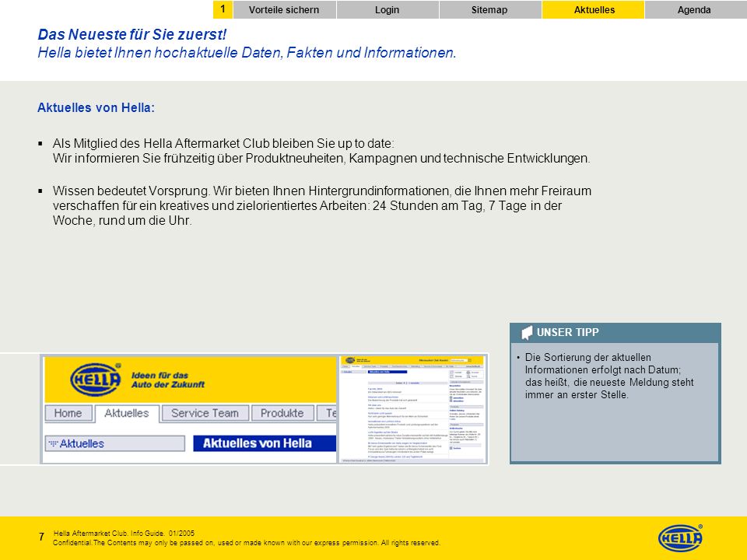
Task: Click the Hella logo in the yellow footer
Action: pyautogui.click(x=680, y=538)
